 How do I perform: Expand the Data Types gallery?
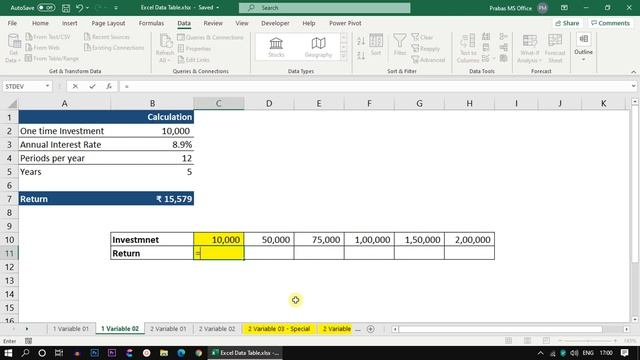point(344,57)
